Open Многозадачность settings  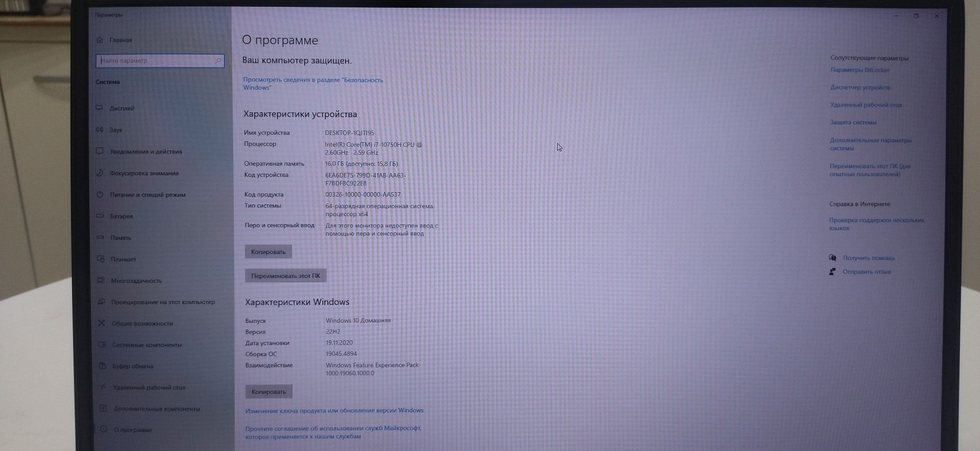136,280
